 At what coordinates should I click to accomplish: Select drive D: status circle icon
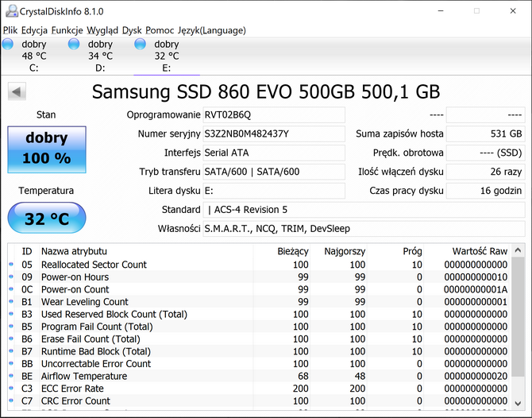click(74, 45)
